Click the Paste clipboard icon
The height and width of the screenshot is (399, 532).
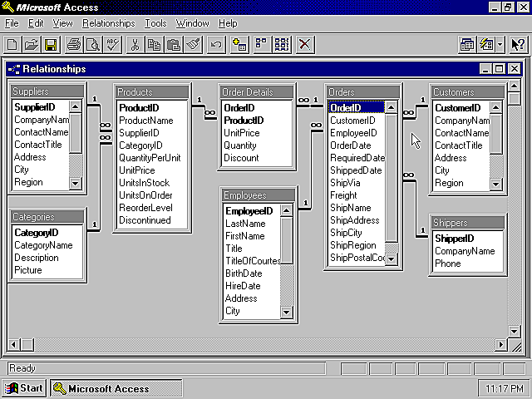(174, 45)
